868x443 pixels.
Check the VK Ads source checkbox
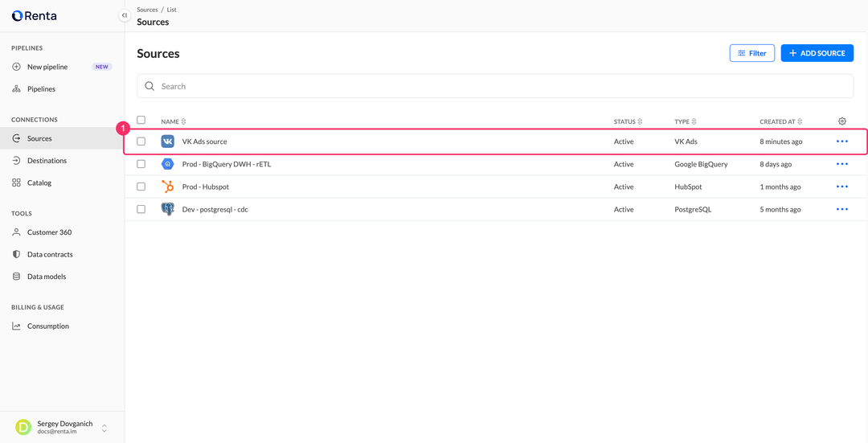click(141, 142)
